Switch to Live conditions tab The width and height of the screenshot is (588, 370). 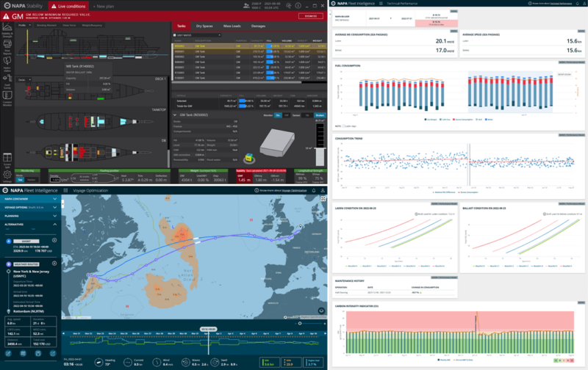point(68,6)
